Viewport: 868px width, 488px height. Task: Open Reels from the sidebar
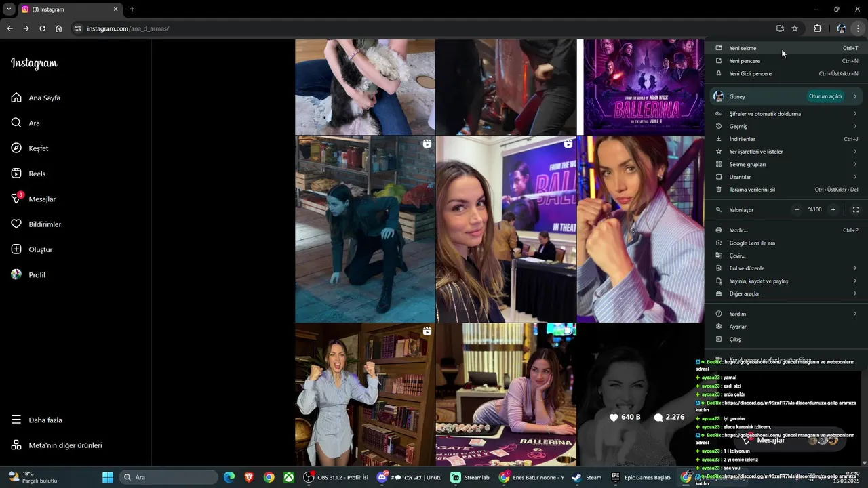coord(28,174)
